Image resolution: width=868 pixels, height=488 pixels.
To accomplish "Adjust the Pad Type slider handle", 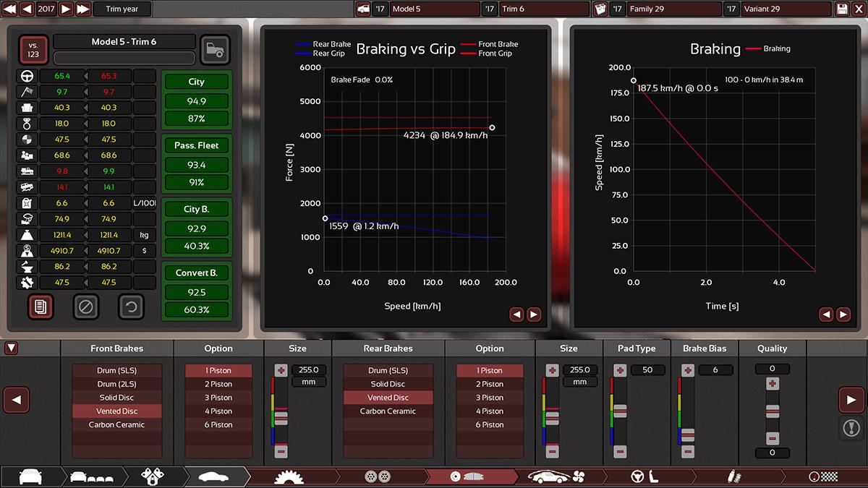I will [620, 411].
